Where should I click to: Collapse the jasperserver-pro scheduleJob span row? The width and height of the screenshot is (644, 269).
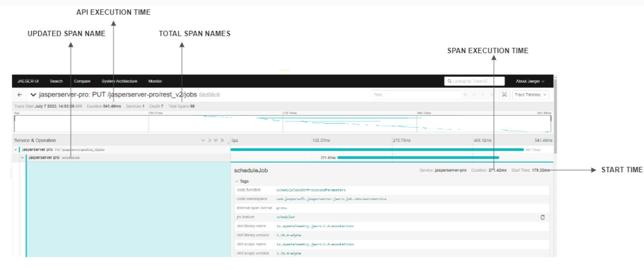22,158
